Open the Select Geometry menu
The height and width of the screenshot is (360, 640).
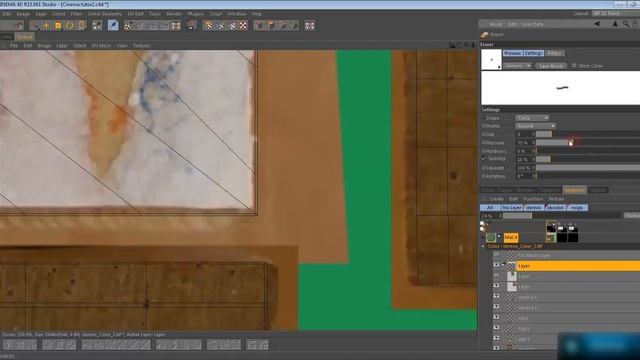104,14
